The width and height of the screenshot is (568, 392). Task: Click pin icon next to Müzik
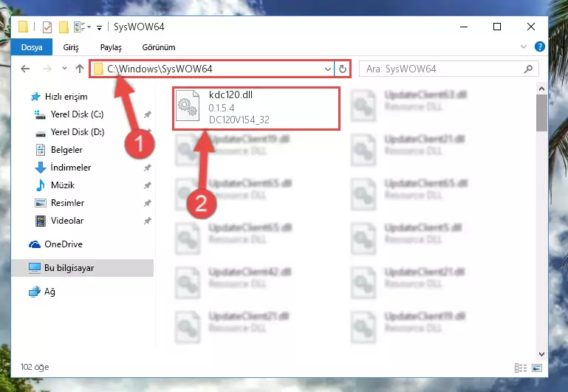(148, 186)
